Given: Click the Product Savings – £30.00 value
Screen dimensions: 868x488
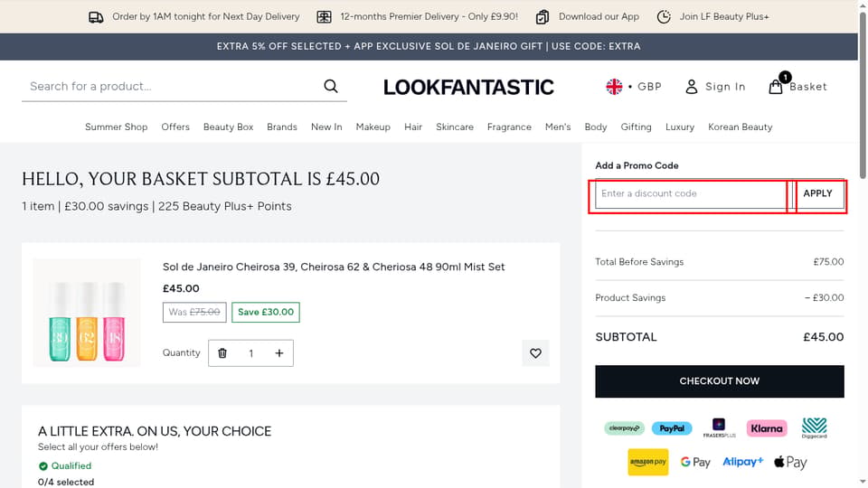Looking at the screenshot, I should click(825, 297).
